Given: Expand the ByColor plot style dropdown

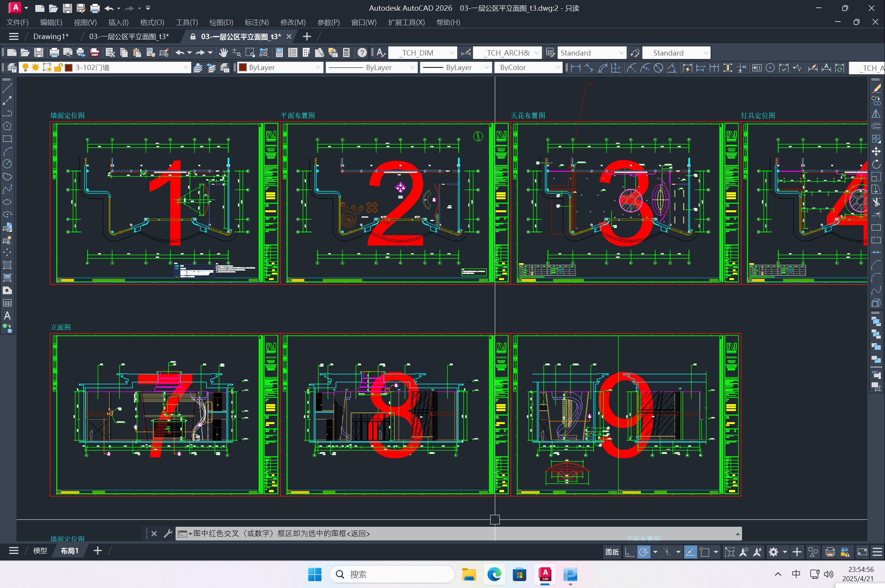Looking at the screenshot, I should click(x=558, y=68).
